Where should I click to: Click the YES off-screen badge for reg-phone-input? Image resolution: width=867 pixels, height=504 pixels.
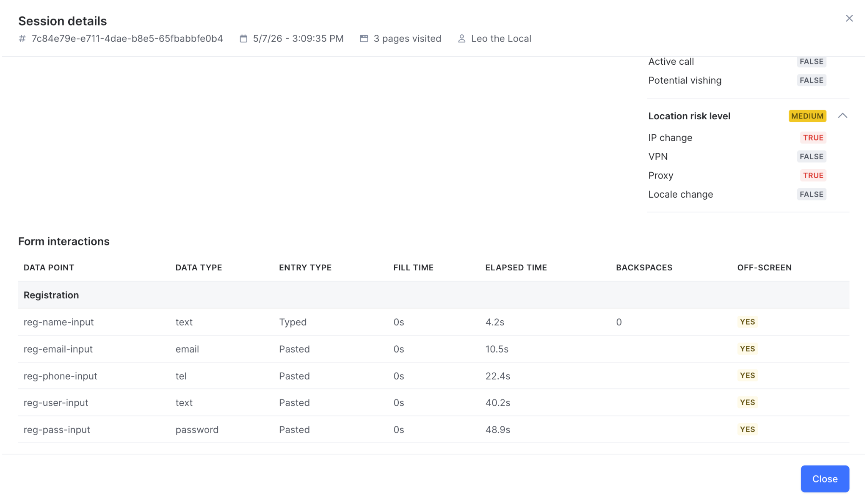[747, 375]
